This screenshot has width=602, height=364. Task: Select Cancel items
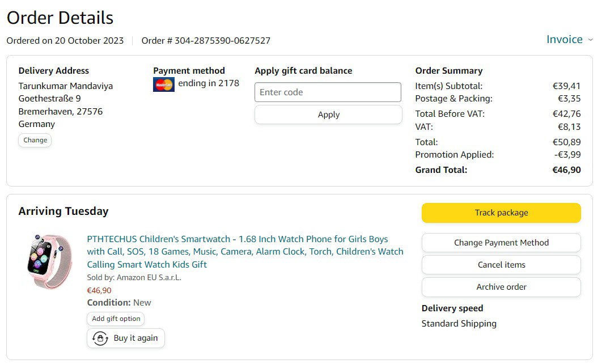(501, 265)
